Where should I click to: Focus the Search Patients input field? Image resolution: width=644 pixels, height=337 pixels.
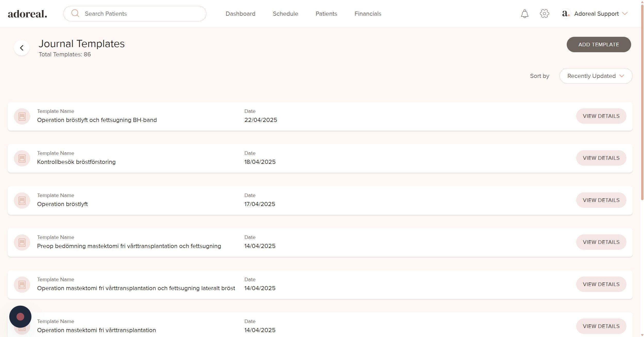[142, 14]
